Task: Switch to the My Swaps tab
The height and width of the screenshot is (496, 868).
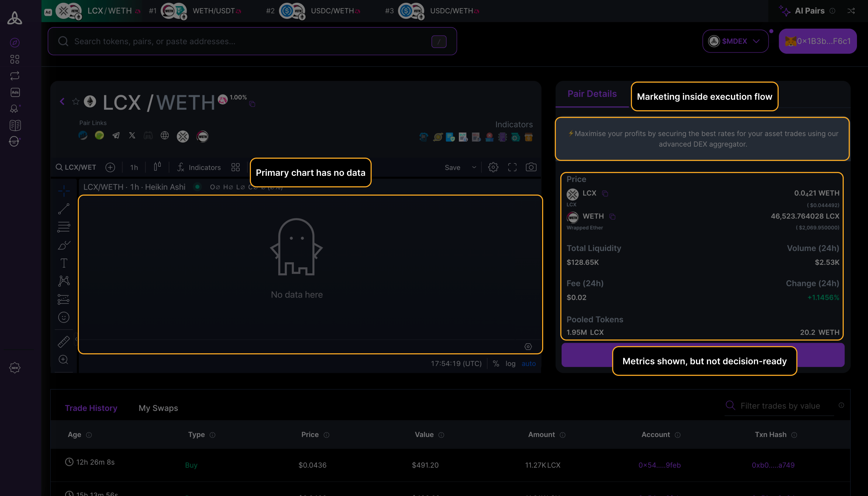Action: (158, 408)
